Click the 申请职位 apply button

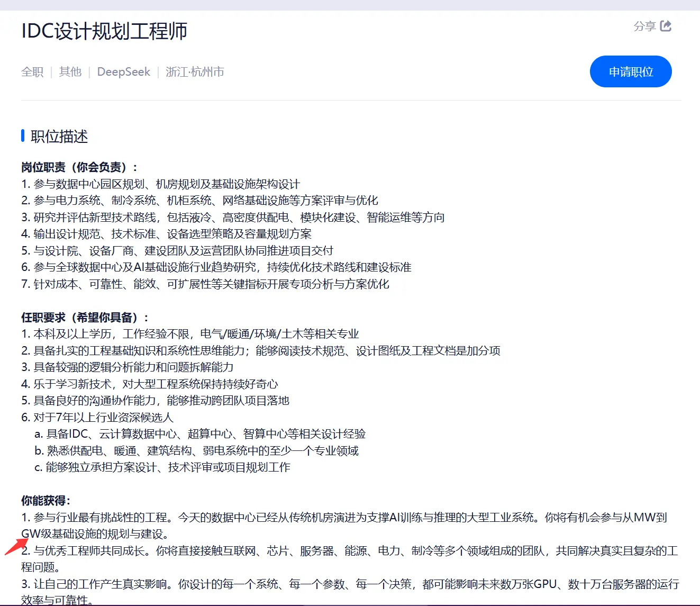631,71
